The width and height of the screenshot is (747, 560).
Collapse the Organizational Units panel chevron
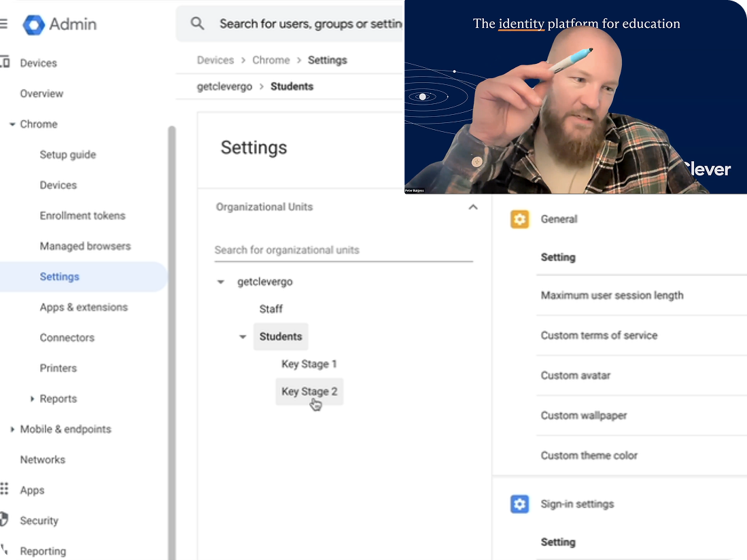click(x=472, y=207)
